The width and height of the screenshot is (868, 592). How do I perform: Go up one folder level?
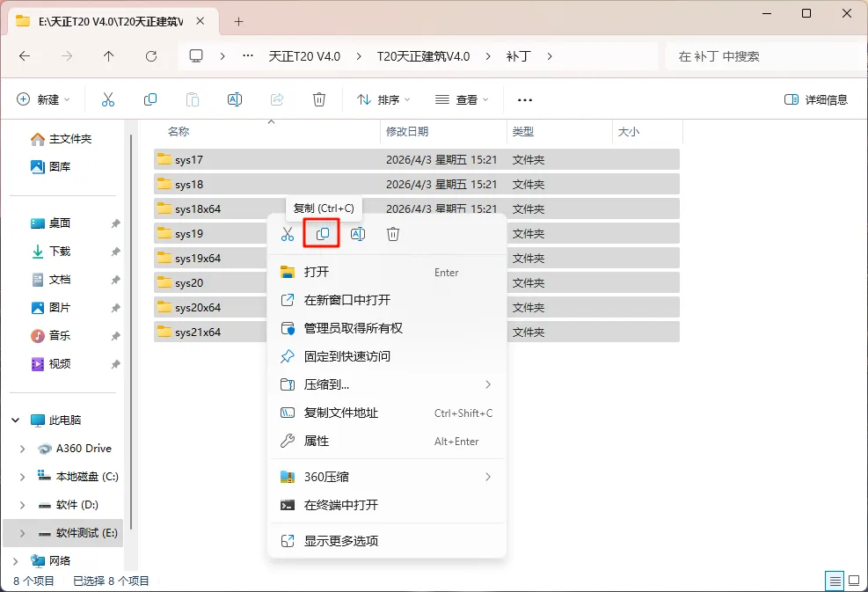click(108, 56)
